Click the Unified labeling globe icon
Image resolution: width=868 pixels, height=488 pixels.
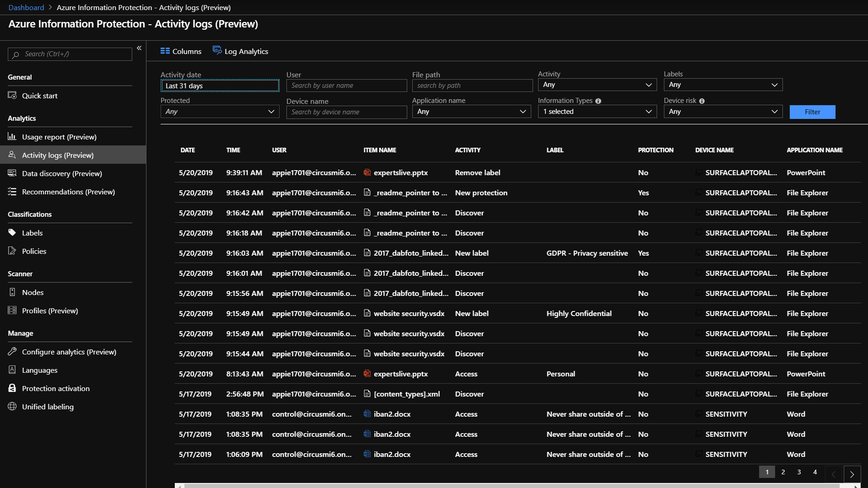[12, 407]
